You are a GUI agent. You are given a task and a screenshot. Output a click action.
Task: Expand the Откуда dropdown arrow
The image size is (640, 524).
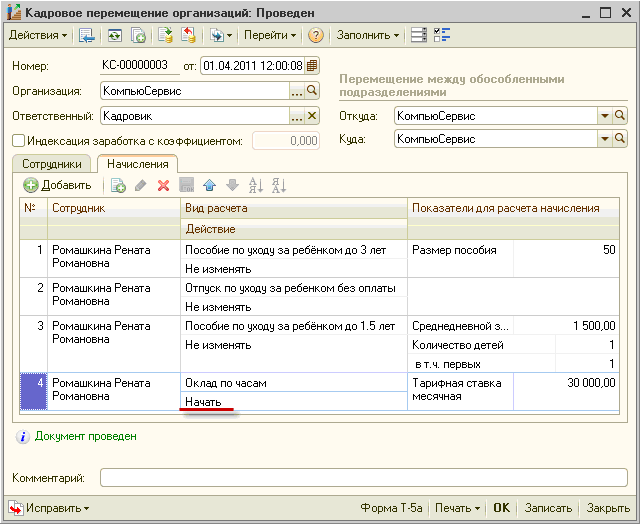(604, 116)
